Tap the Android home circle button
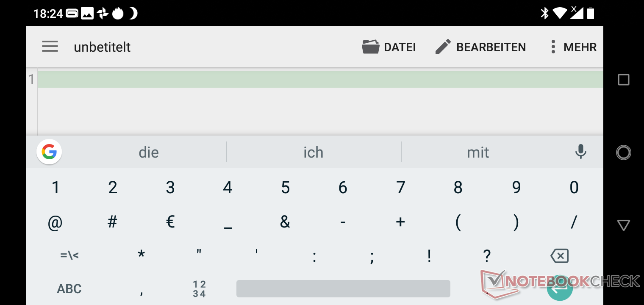Image resolution: width=644 pixels, height=305 pixels. pyautogui.click(x=624, y=152)
